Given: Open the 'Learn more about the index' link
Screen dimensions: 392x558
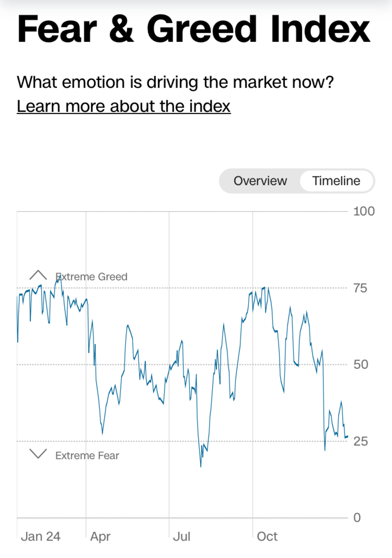Looking at the screenshot, I should 124,106.
